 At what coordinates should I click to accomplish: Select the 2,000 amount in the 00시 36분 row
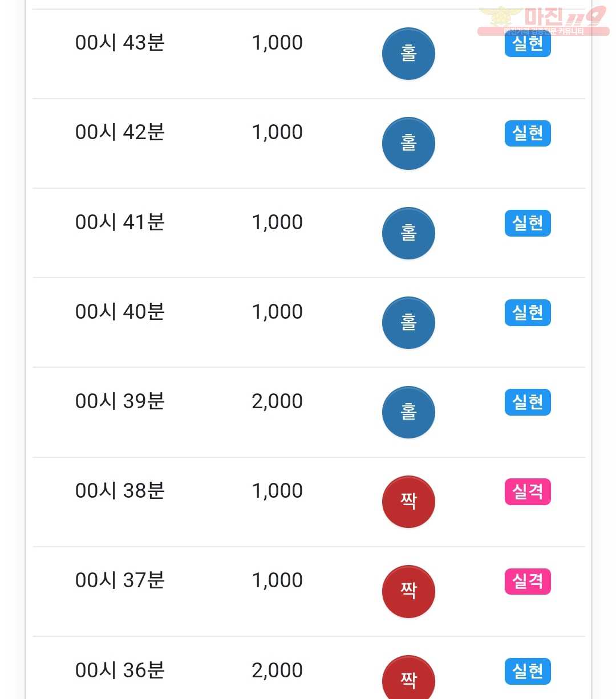pyautogui.click(x=277, y=670)
